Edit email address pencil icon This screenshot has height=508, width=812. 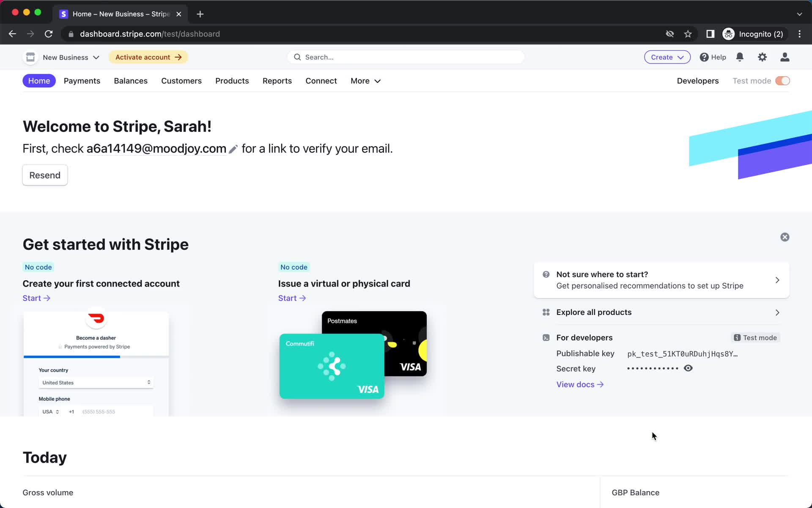click(233, 149)
